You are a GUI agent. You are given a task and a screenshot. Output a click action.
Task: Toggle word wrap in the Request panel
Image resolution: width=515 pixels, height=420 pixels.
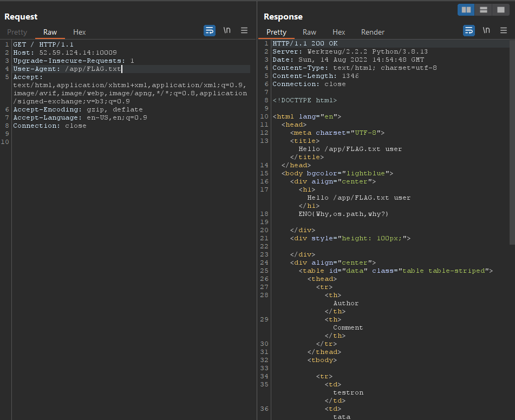[209, 31]
